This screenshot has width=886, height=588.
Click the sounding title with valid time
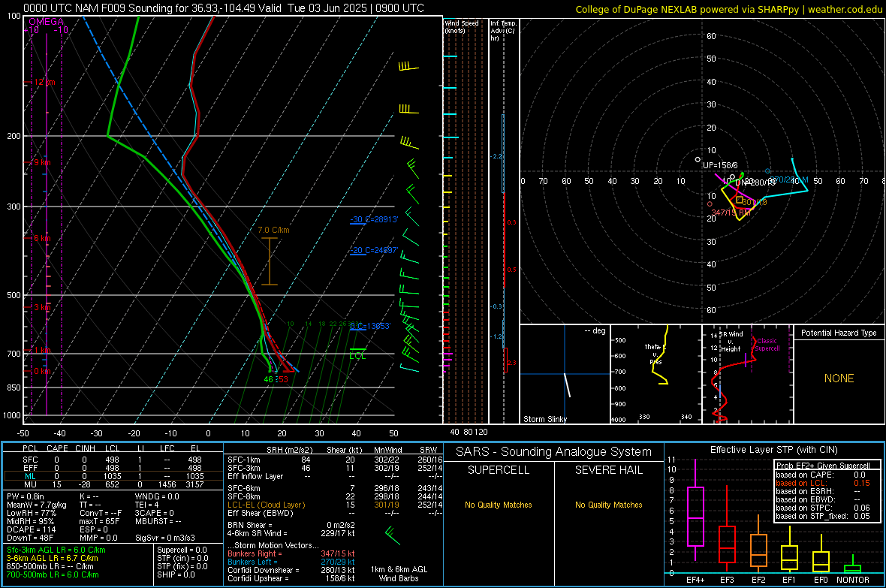click(x=224, y=8)
